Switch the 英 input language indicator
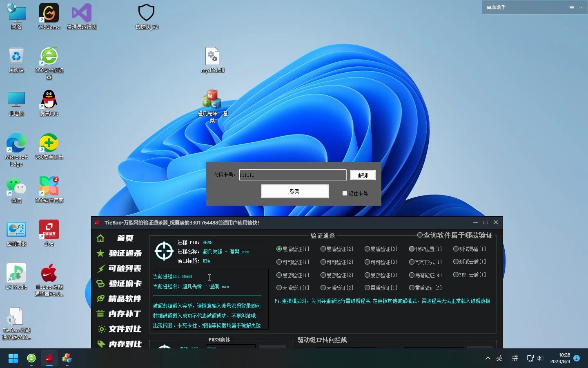588x368 pixels. [x=499, y=358]
